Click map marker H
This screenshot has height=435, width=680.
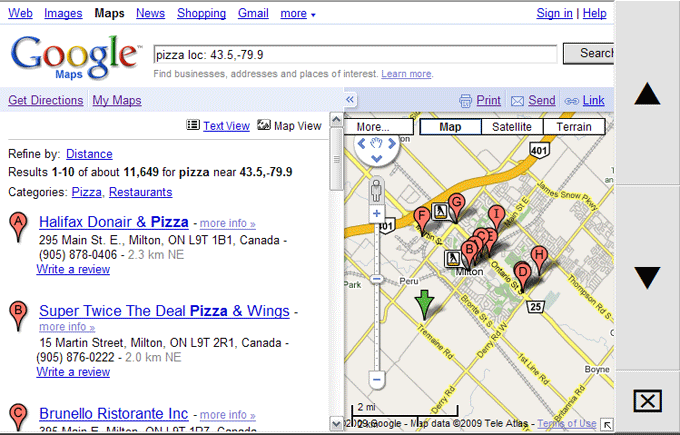pyautogui.click(x=539, y=260)
